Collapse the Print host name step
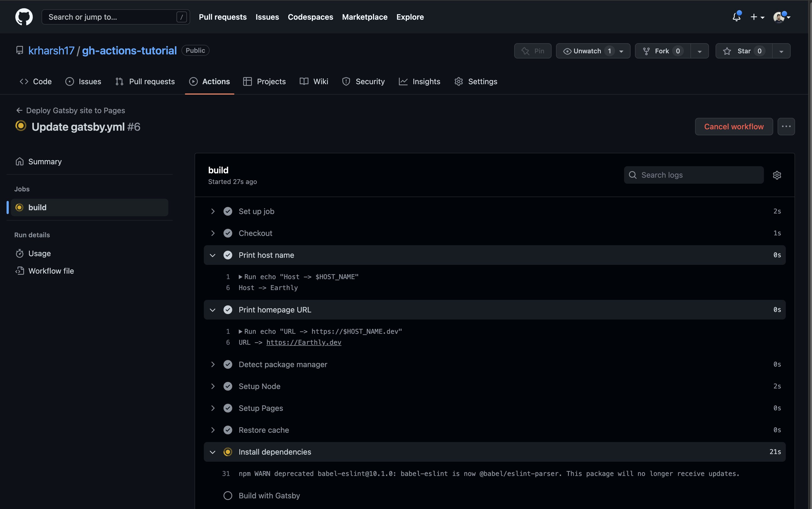 pos(213,255)
